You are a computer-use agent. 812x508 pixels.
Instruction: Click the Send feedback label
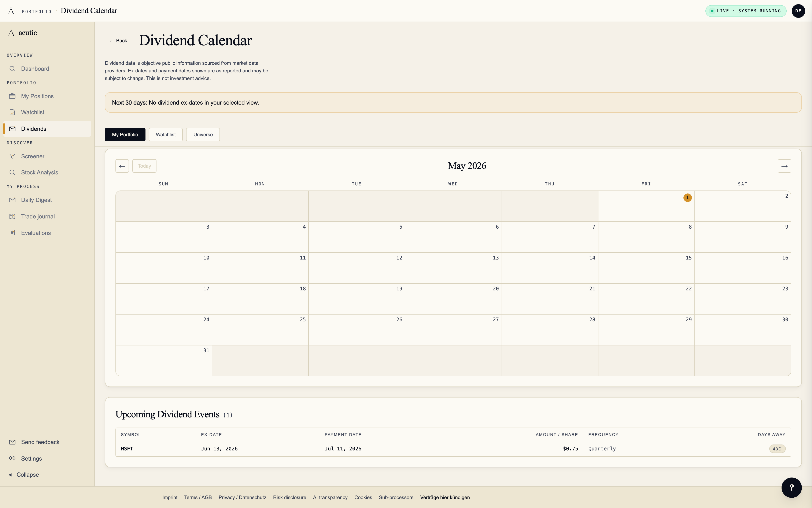(40, 442)
